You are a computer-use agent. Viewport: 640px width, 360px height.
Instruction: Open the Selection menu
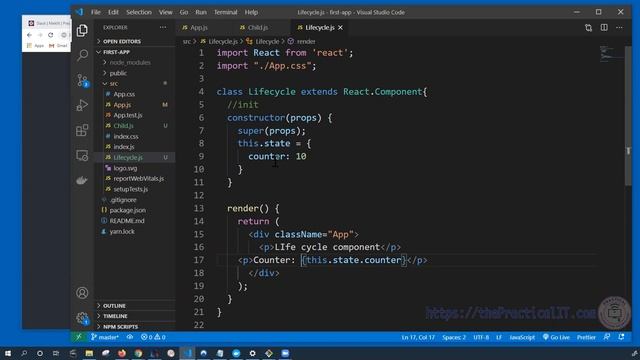(139, 12)
